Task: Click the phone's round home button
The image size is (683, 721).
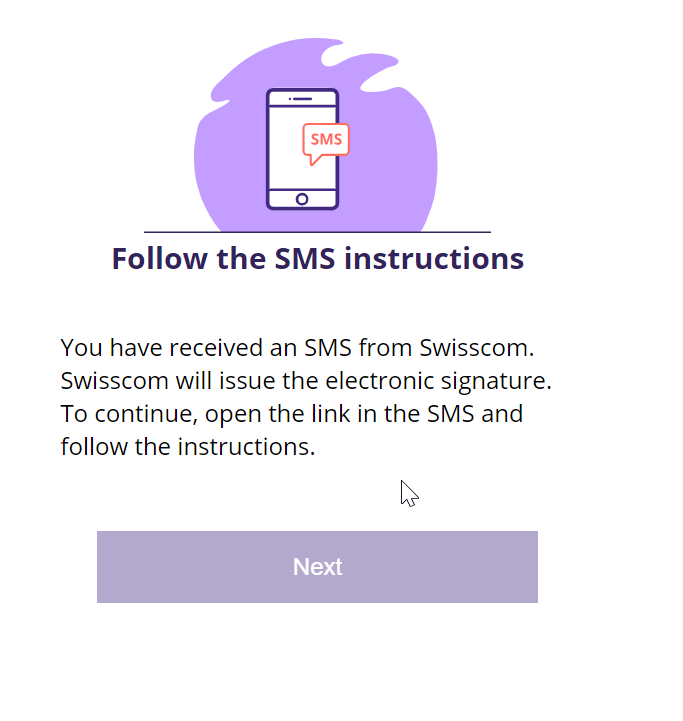Action: click(302, 199)
